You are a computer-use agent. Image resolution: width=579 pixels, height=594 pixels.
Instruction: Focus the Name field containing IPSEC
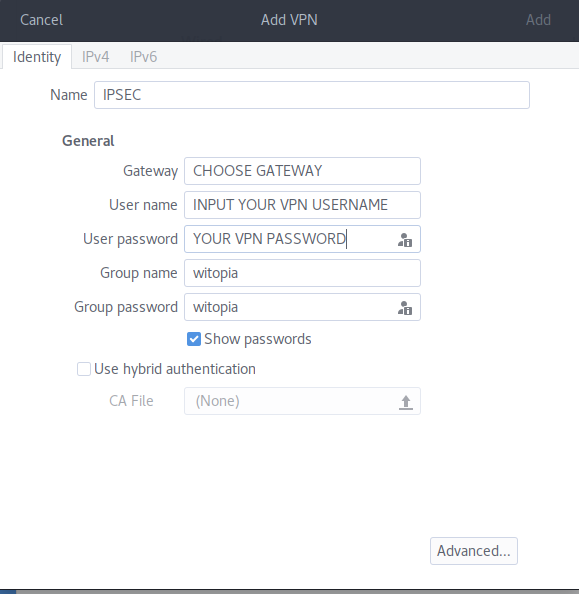coord(312,95)
